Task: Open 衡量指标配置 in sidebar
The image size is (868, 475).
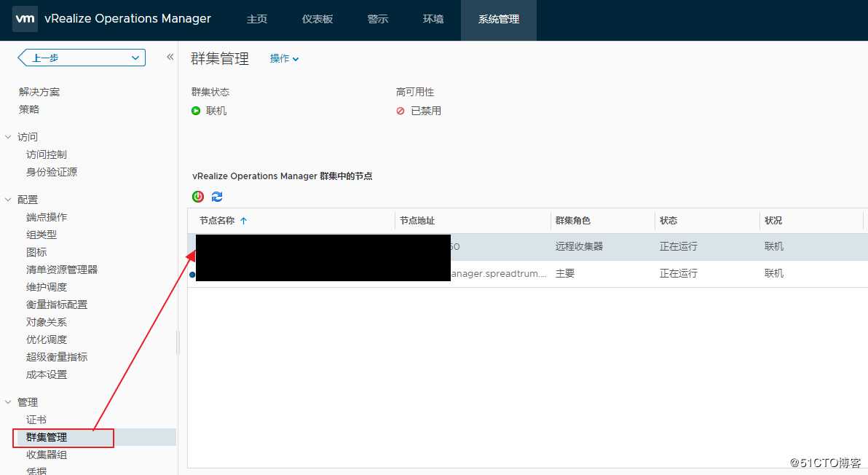Action: click(57, 305)
